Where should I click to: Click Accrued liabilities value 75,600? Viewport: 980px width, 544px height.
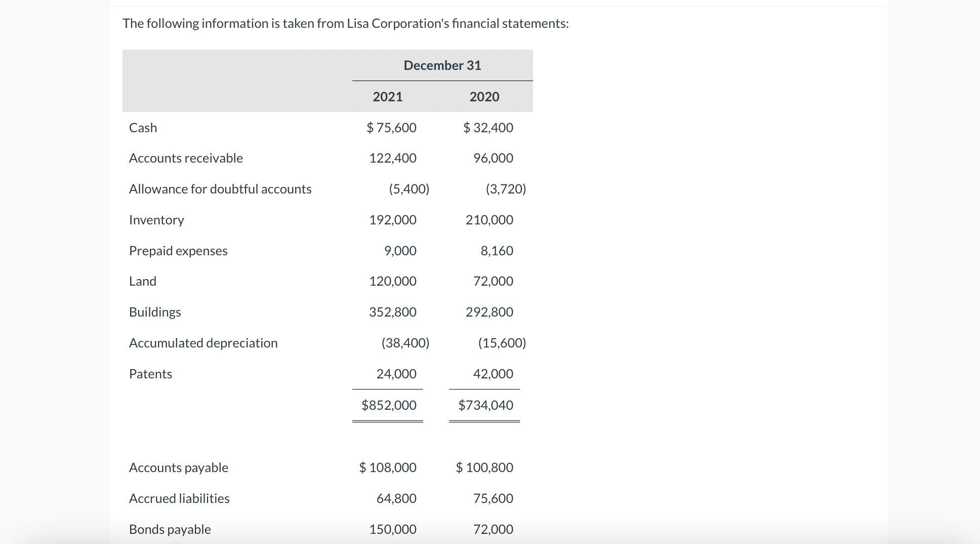coord(494,498)
